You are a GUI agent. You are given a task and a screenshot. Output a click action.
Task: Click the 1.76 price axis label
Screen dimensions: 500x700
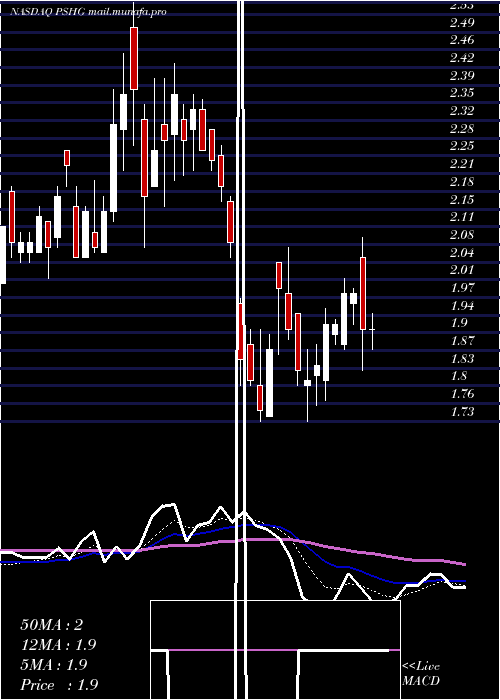click(462, 393)
